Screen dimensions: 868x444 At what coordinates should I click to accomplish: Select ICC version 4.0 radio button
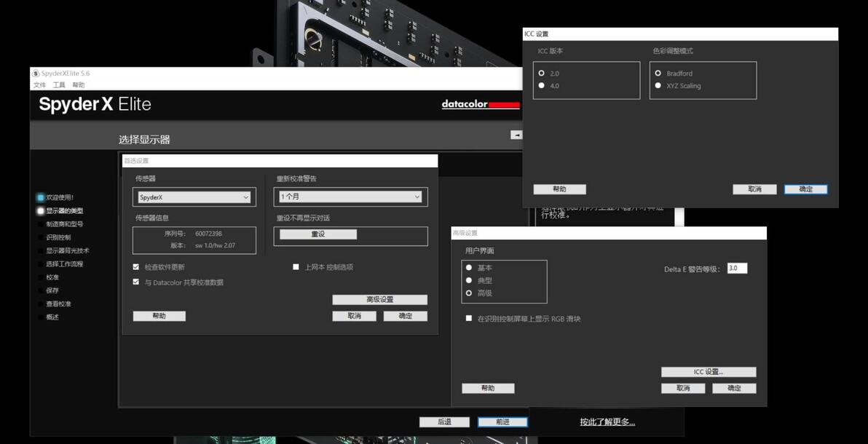pos(541,85)
